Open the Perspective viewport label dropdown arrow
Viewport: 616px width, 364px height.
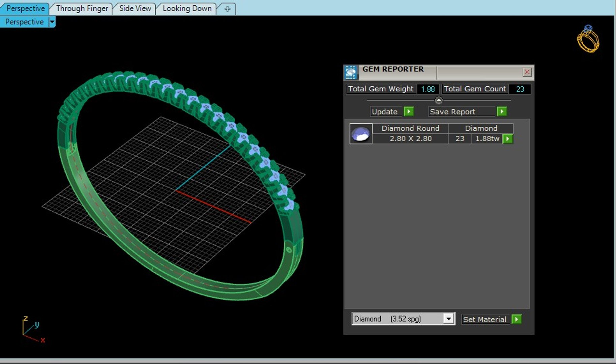[52, 22]
